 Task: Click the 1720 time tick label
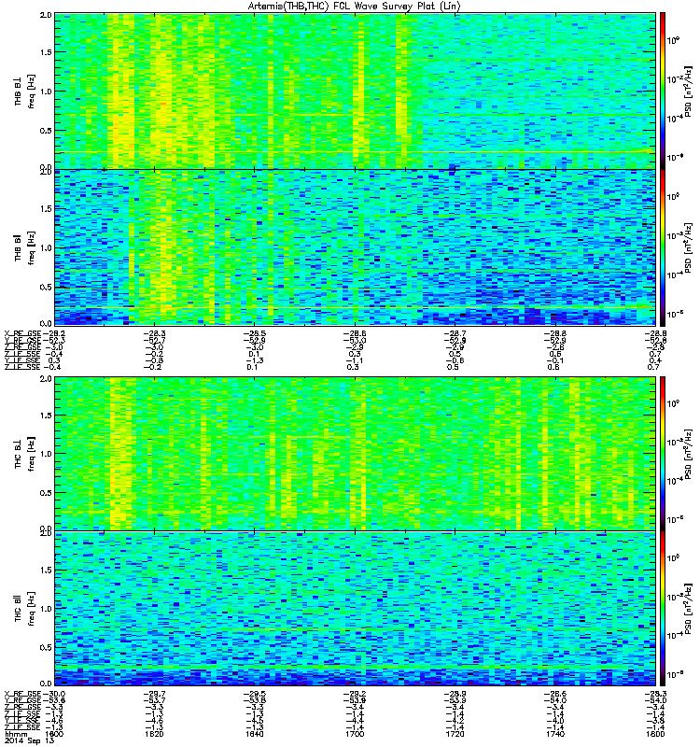[x=455, y=734]
